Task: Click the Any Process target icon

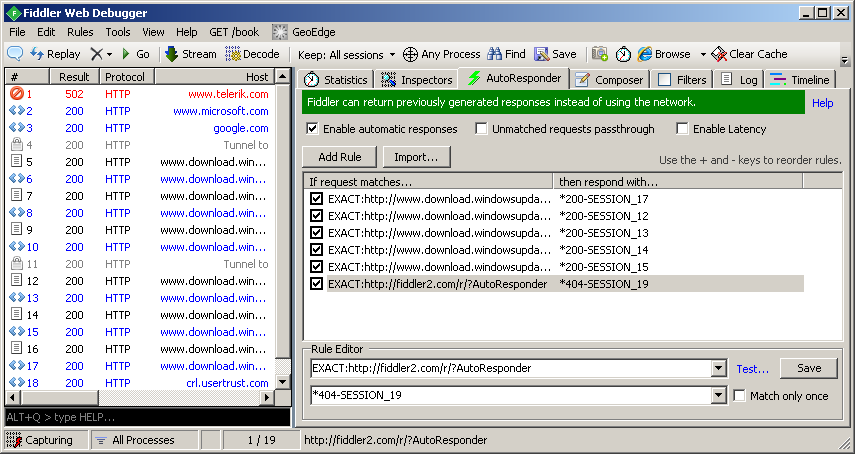Action: coord(441,54)
